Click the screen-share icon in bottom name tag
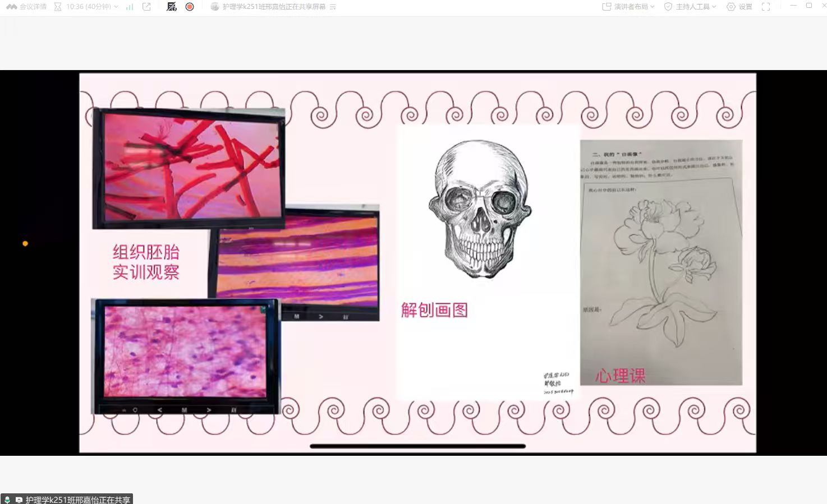Viewport: 827px width, 504px height. (x=19, y=500)
